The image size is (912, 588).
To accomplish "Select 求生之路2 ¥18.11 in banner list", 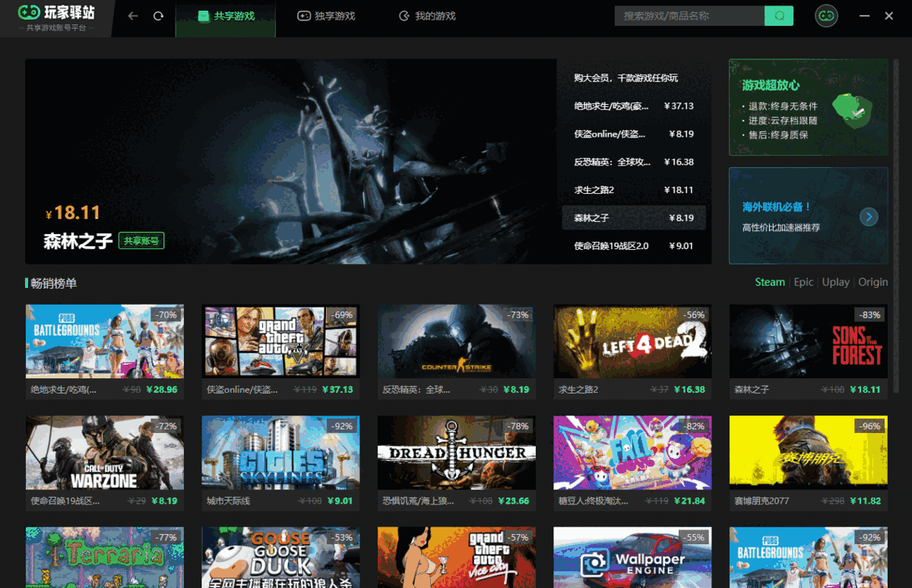I will point(634,190).
